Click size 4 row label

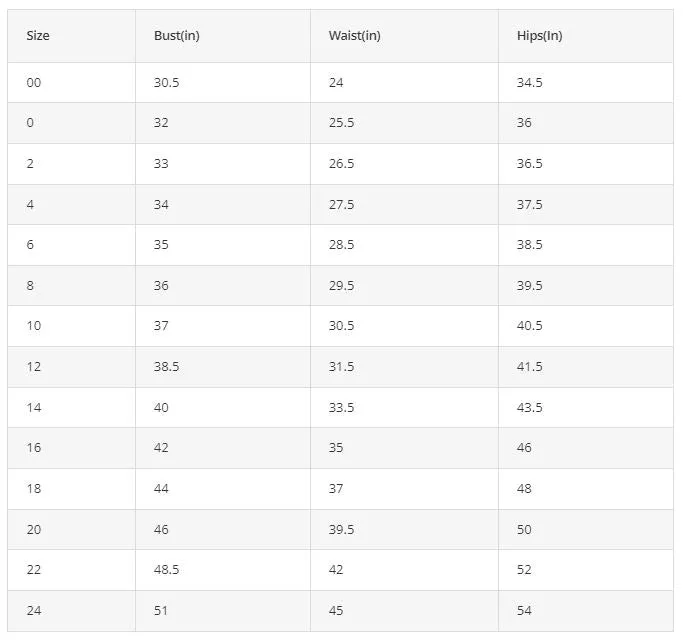(x=30, y=205)
